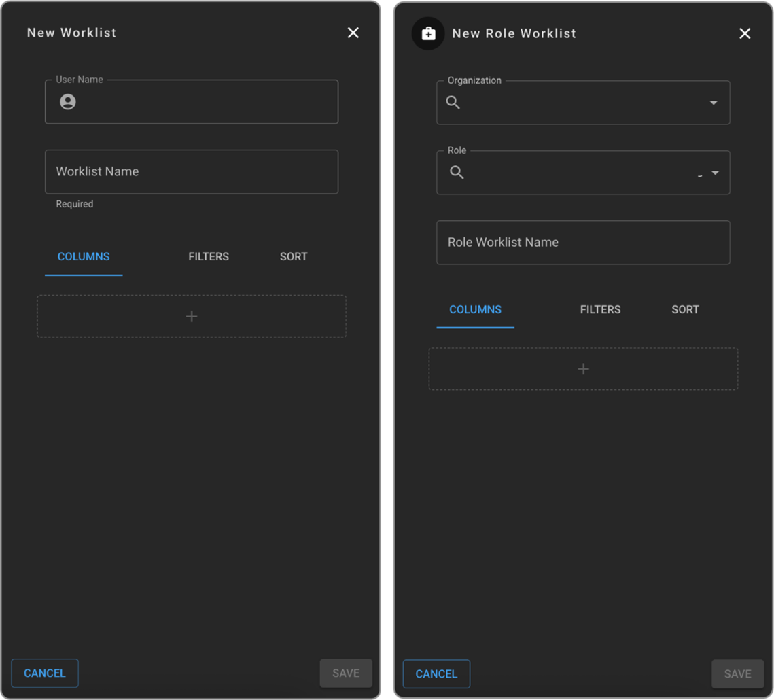Click the Worklist Name input field
This screenshot has width=774, height=700.
coord(191,171)
